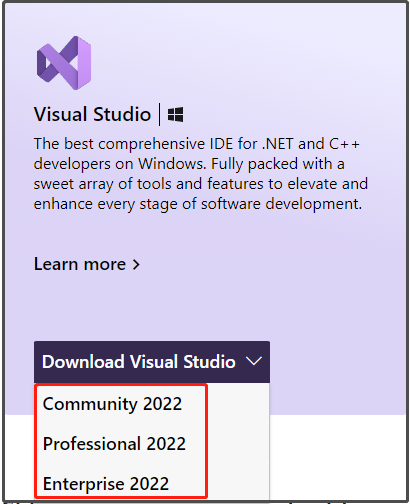Click the Download Visual Studio button label
410x504 pixels.
point(139,362)
